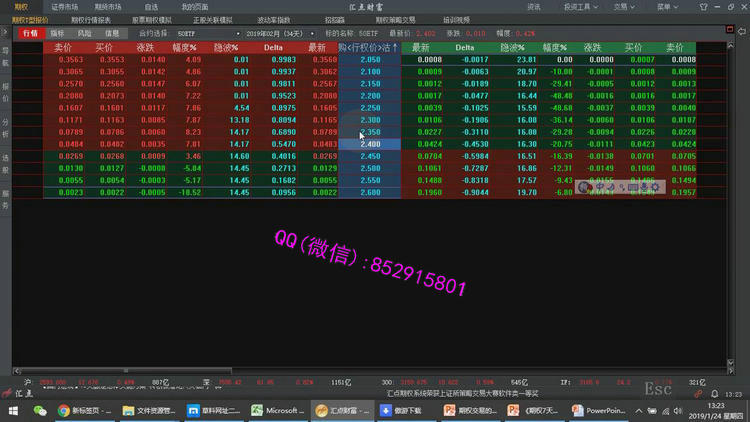750x422 pixels.
Task: Select the 分析 left sidebar item
Action: [5, 125]
